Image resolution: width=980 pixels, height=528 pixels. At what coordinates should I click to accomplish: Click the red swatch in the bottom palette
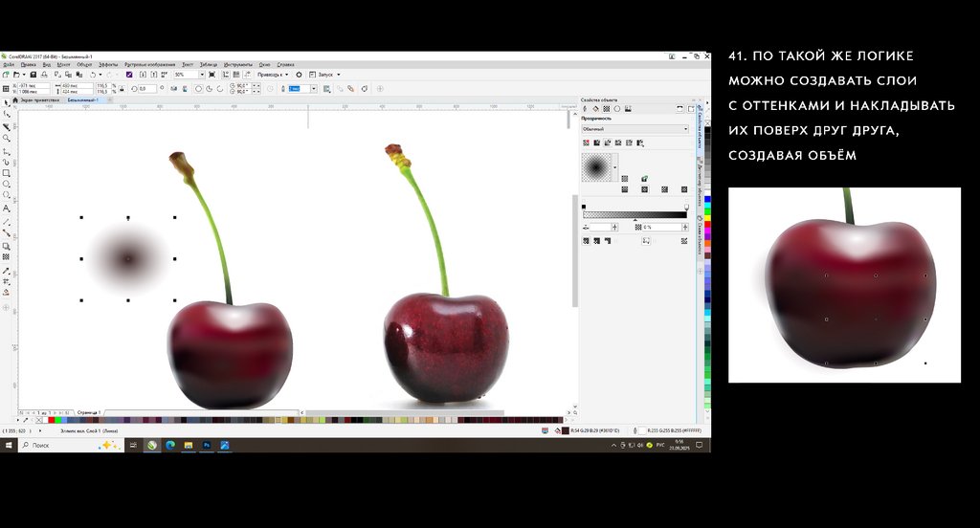[51, 420]
